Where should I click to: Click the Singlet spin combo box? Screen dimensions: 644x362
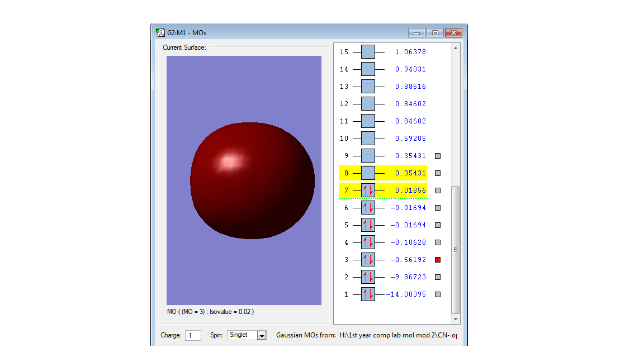tap(247, 335)
